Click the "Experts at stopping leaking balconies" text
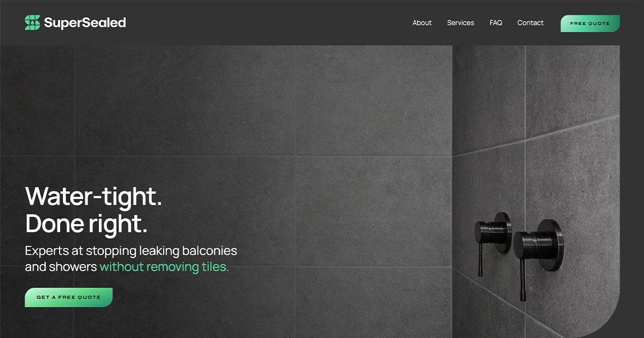Image resolution: width=644 pixels, height=338 pixels. tap(131, 251)
